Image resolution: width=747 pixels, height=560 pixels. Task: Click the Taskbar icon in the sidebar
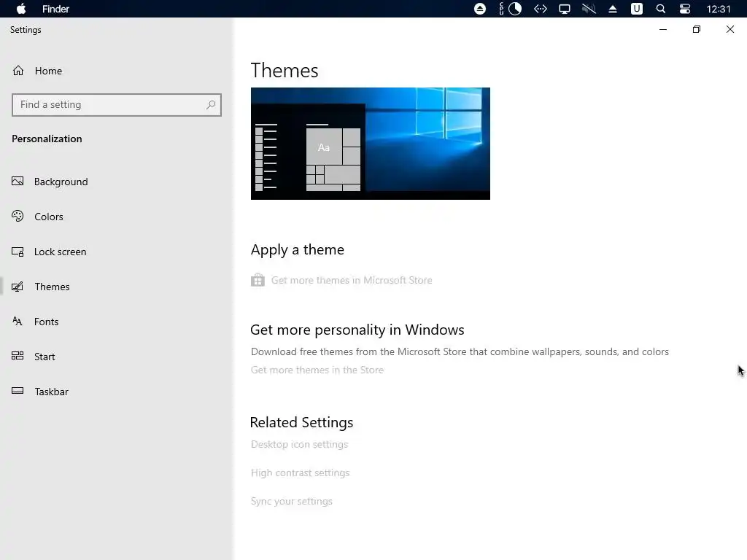click(18, 391)
